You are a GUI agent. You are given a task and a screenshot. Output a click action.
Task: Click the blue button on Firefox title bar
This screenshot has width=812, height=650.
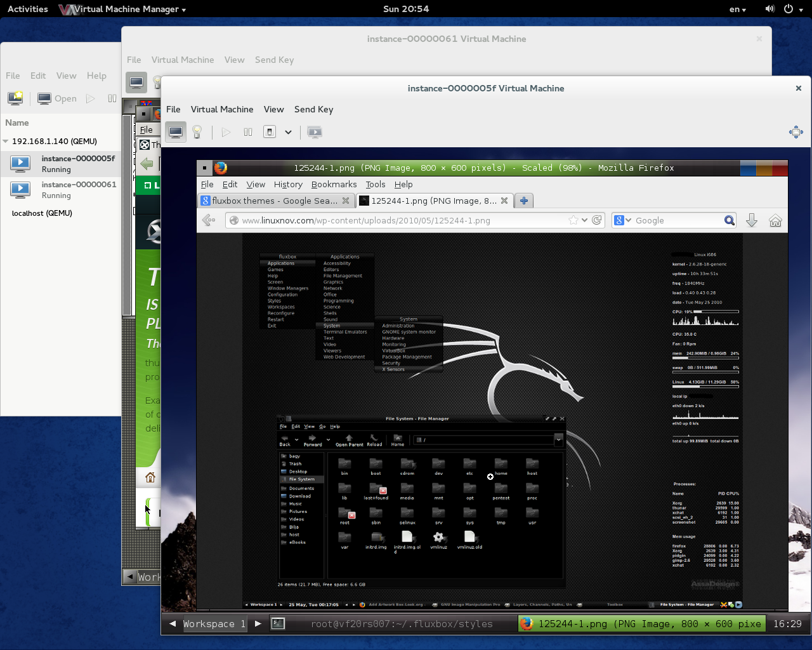pyautogui.click(x=748, y=168)
